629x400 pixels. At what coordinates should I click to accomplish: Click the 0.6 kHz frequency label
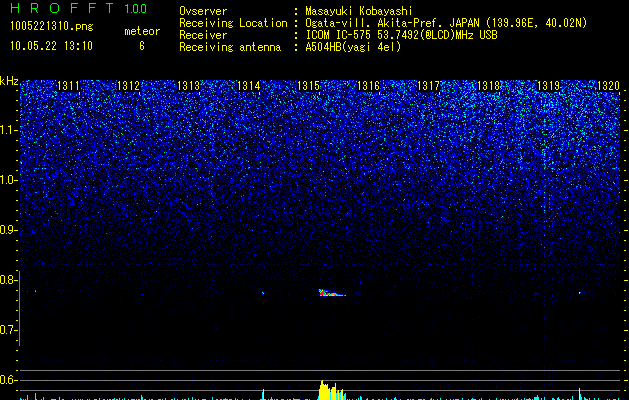pos(8,380)
